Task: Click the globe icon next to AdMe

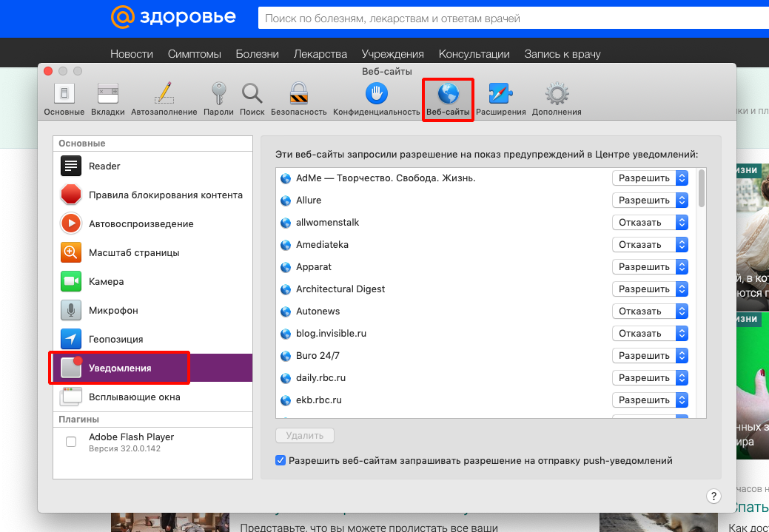Action: pos(286,178)
